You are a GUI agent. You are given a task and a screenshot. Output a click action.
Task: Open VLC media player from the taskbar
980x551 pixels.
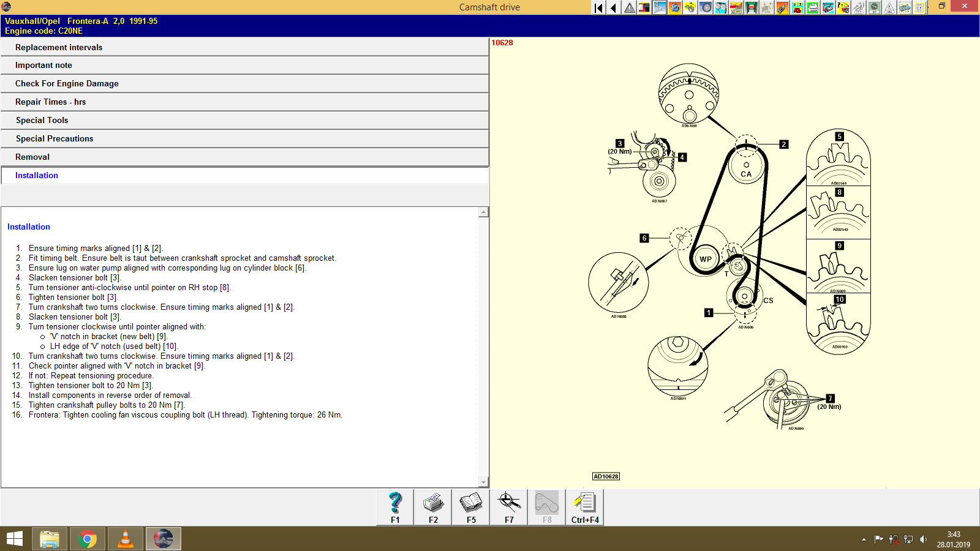[x=125, y=539]
